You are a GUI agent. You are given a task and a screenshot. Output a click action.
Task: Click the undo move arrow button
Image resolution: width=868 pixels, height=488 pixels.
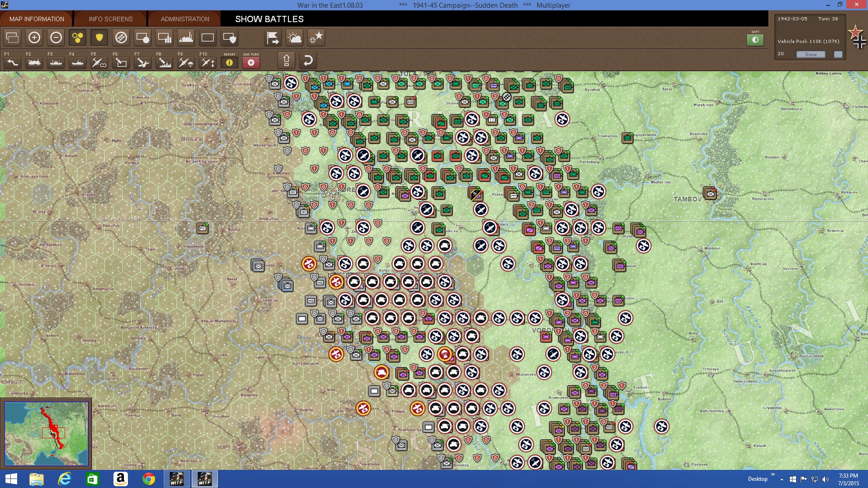click(x=308, y=60)
